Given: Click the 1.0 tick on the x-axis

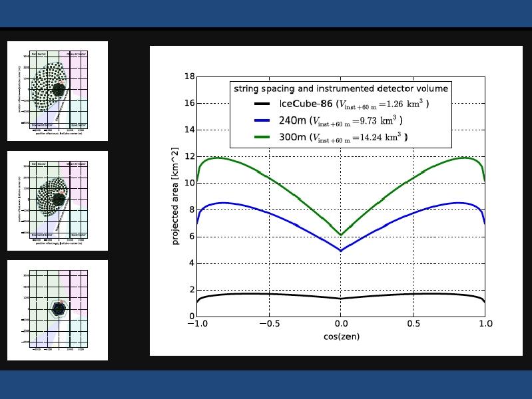Looking at the screenshot, I should point(485,324).
